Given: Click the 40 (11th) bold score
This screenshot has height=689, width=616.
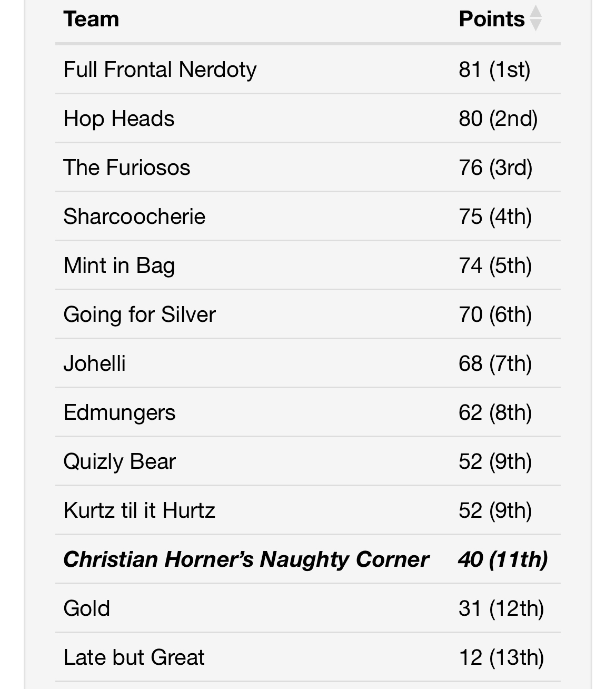Looking at the screenshot, I should [x=503, y=559].
